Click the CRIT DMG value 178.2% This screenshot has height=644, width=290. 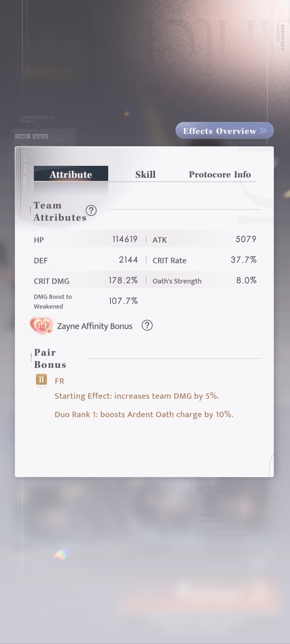tap(123, 280)
